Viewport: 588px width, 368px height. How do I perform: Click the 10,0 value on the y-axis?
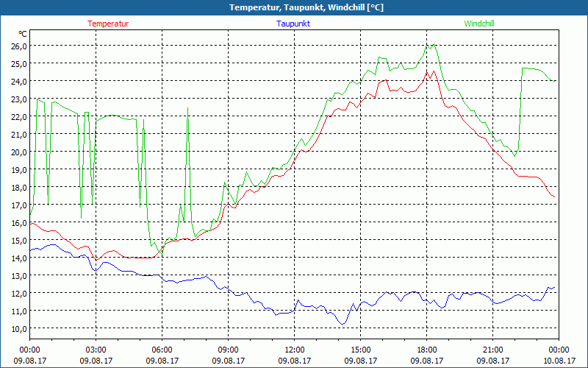click(19, 328)
